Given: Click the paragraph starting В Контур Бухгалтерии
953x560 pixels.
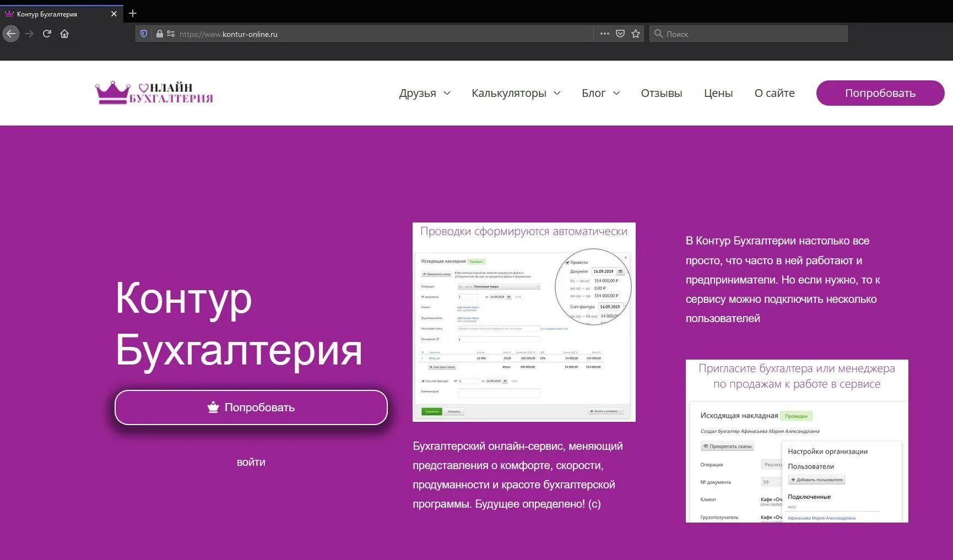Looking at the screenshot, I should (x=783, y=280).
